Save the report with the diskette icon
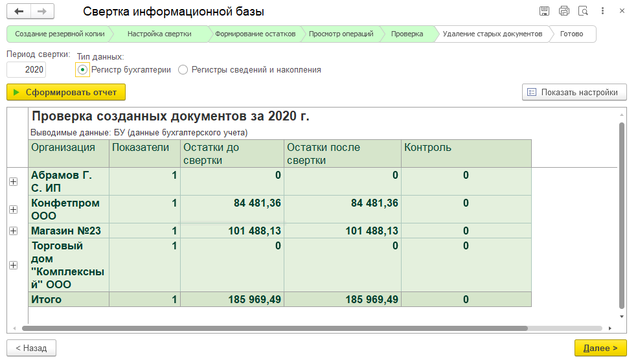638x364 pixels. click(x=545, y=11)
